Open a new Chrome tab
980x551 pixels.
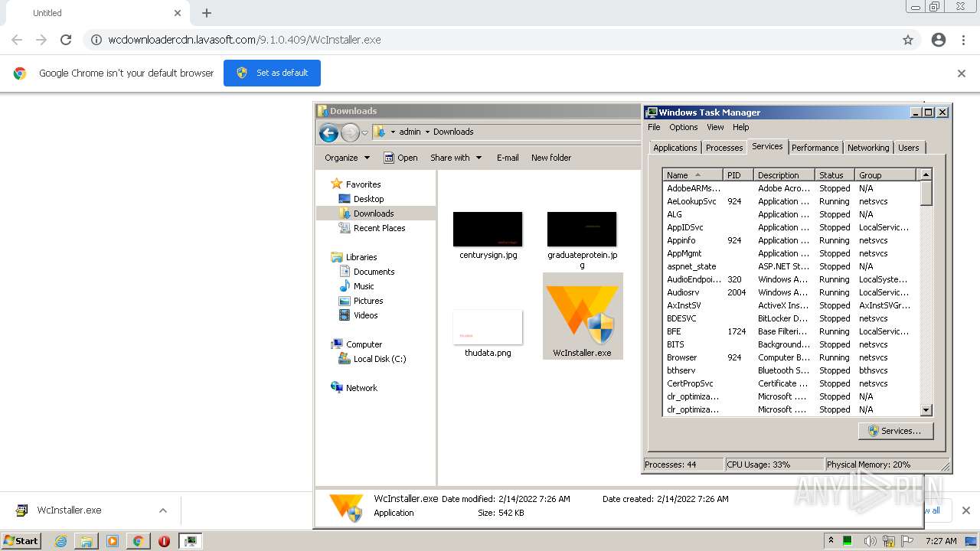207,13
